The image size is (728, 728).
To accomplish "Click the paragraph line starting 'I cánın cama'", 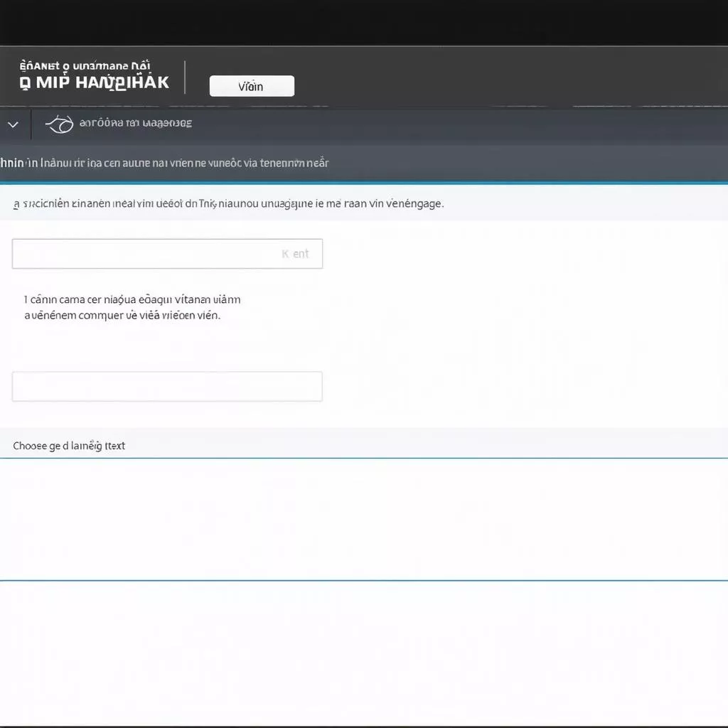I will click(133, 299).
